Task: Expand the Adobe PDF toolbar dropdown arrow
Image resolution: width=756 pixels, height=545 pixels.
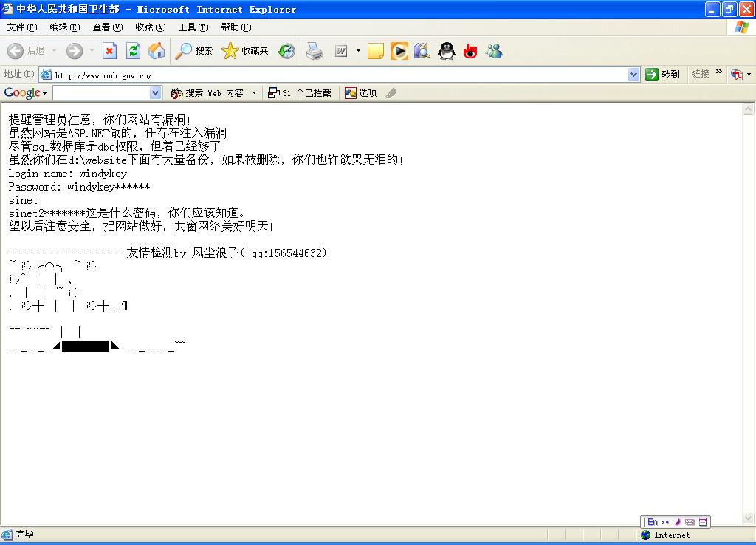Action: pos(749,75)
